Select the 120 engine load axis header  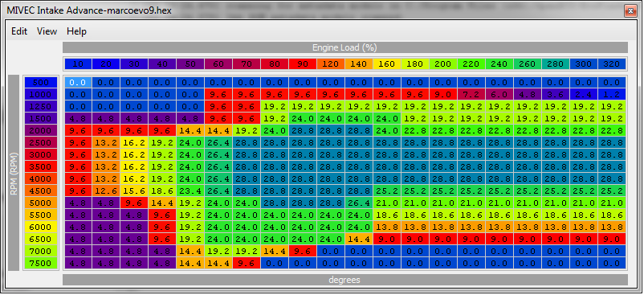point(331,64)
